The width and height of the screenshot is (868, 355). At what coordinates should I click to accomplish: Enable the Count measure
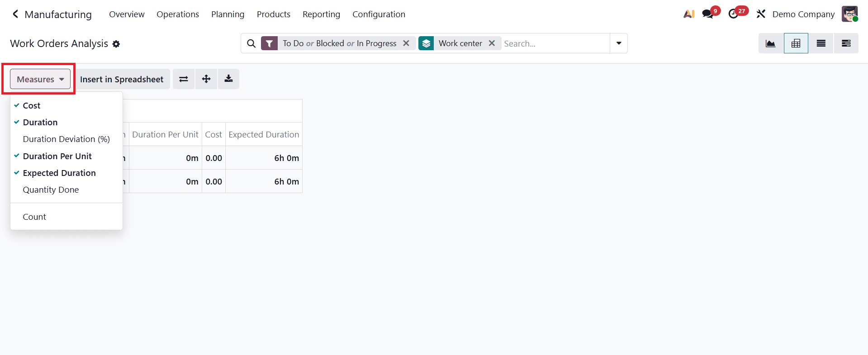click(66, 217)
